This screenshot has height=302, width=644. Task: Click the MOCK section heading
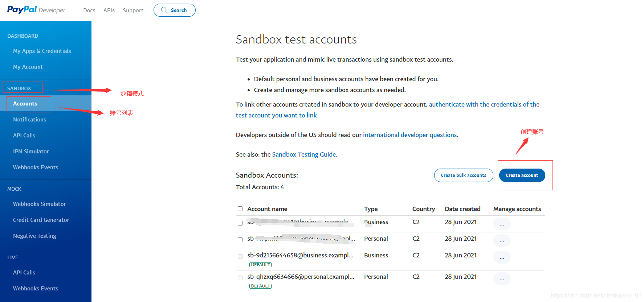14,189
